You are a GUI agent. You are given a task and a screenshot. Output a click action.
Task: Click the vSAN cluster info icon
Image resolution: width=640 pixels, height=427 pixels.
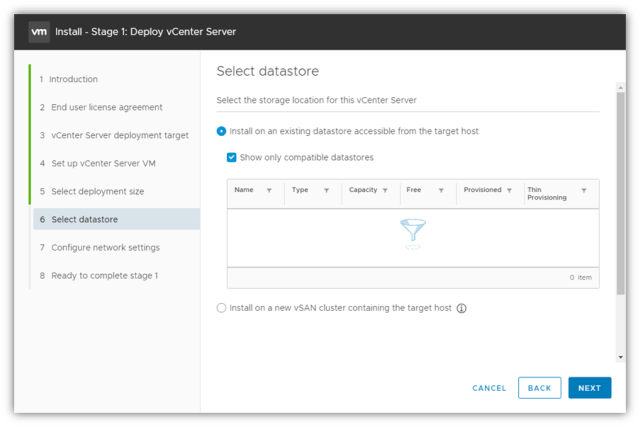coord(462,308)
